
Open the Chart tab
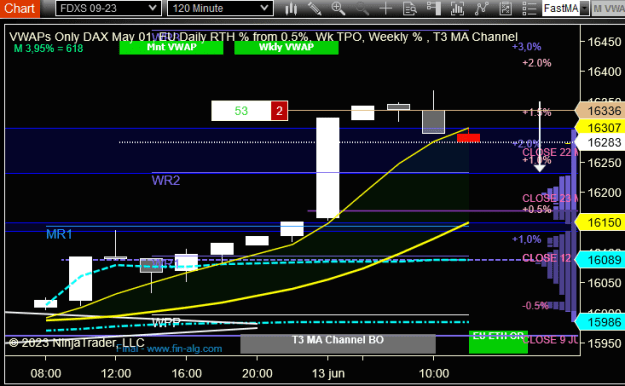pyautogui.click(x=19, y=8)
